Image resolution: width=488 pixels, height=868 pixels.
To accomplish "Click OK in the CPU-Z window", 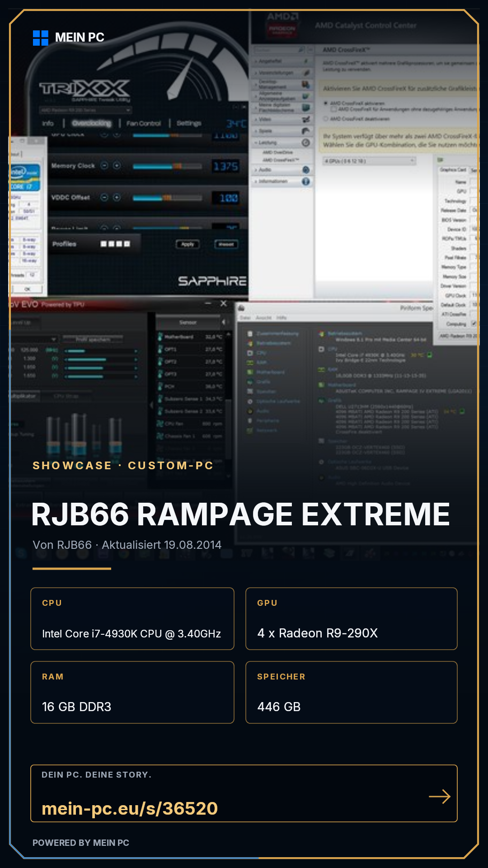I will [x=27, y=289].
